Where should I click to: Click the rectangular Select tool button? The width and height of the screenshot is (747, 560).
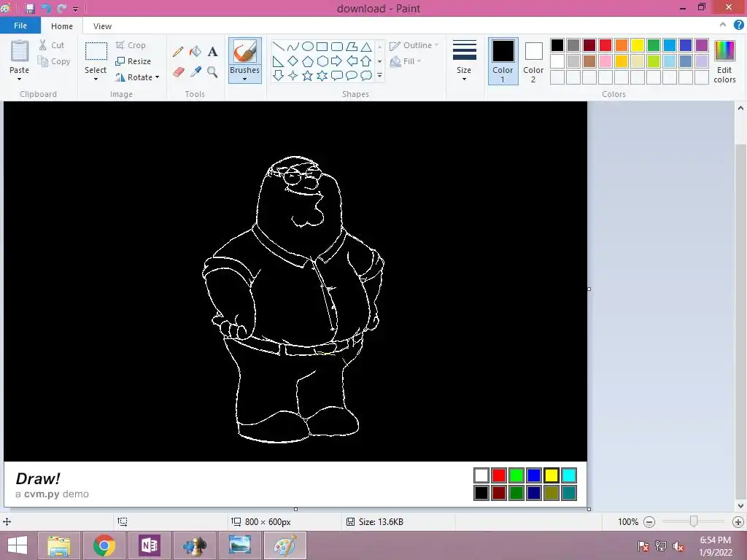(x=96, y=52)
